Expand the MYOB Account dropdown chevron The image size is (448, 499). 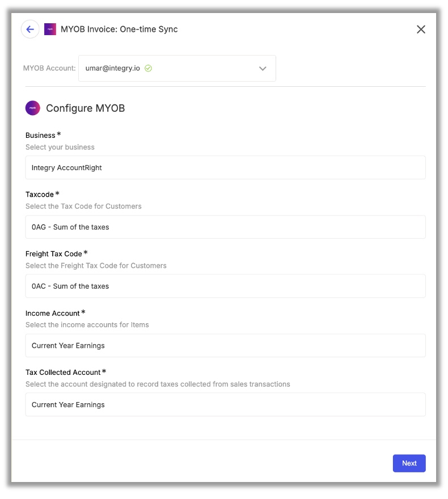pos(263,69)
